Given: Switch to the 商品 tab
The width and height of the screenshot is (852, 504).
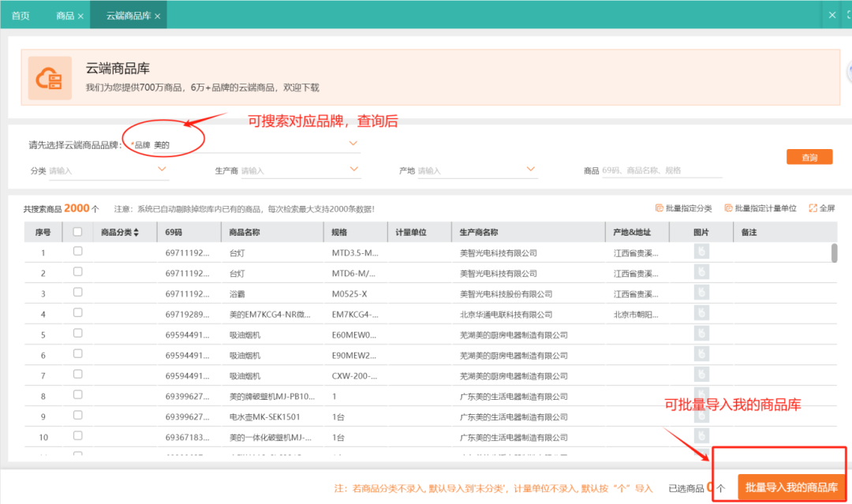Looking at the screenshot, I should tap(65, 16).
